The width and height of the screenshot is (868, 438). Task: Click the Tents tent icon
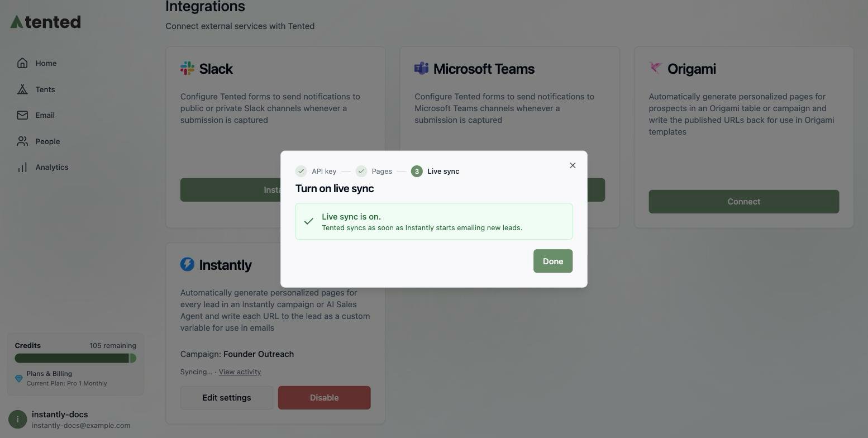pyautogui.click(x=22, y=89)
